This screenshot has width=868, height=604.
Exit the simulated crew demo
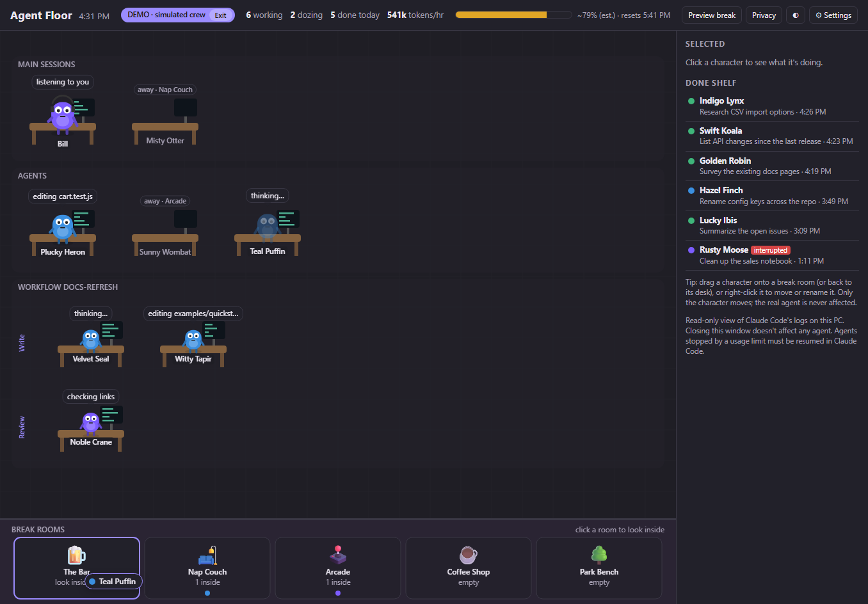[x=220, y=15]
